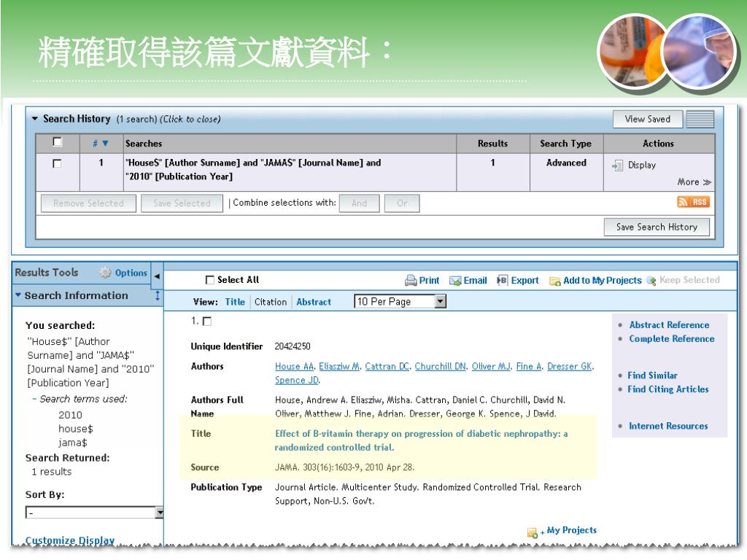
Task: Click the Customize Display link
Action: click(69, 540)
